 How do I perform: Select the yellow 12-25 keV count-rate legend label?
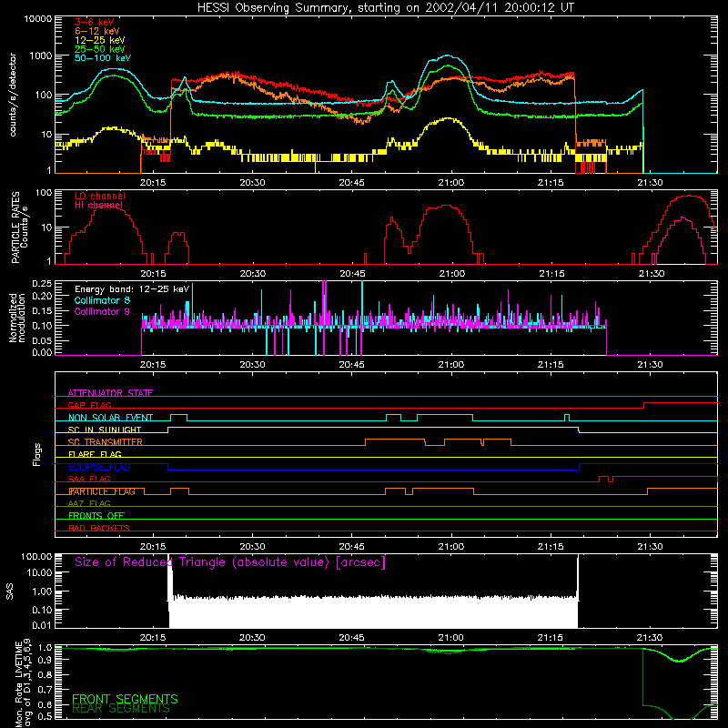coord(99,40)
